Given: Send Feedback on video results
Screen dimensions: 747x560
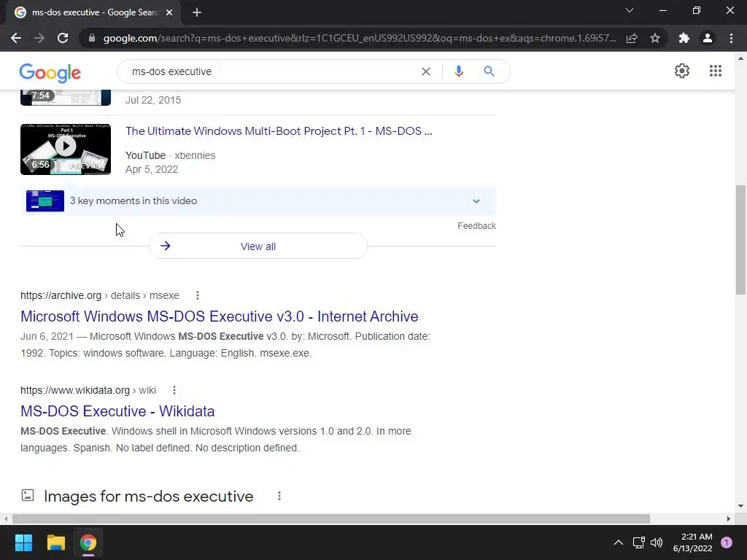Looking at the screenshot, I should [x=476, y=226].
